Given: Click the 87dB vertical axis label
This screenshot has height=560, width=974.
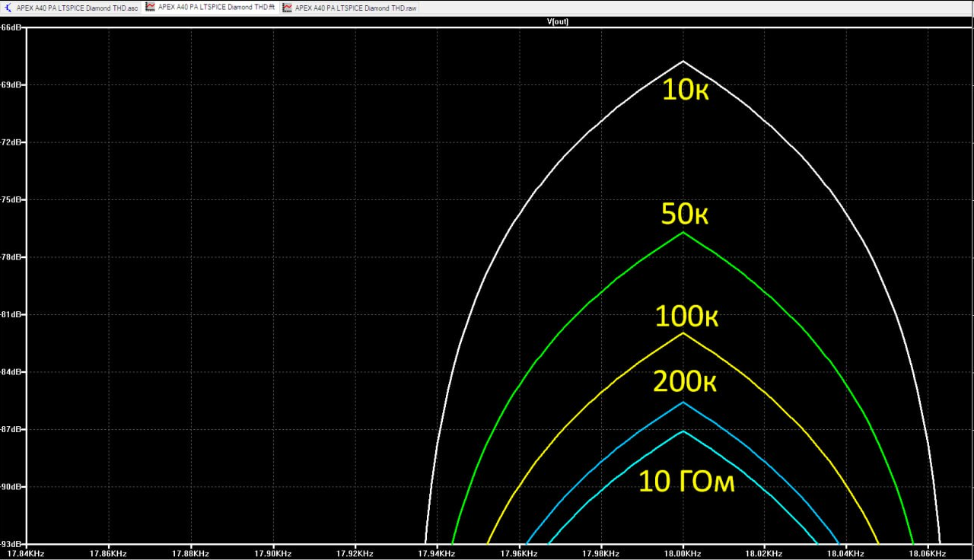Looking at the screenshot, I should (11, 429).
